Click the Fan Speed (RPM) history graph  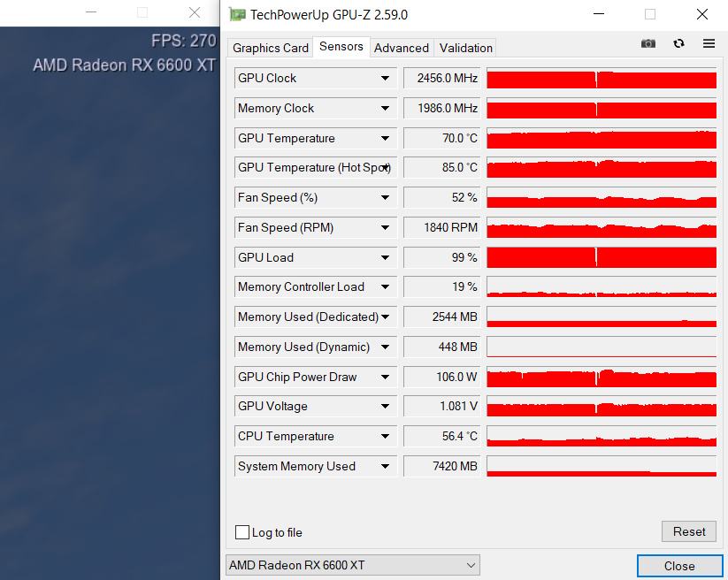tap(602, 227)
